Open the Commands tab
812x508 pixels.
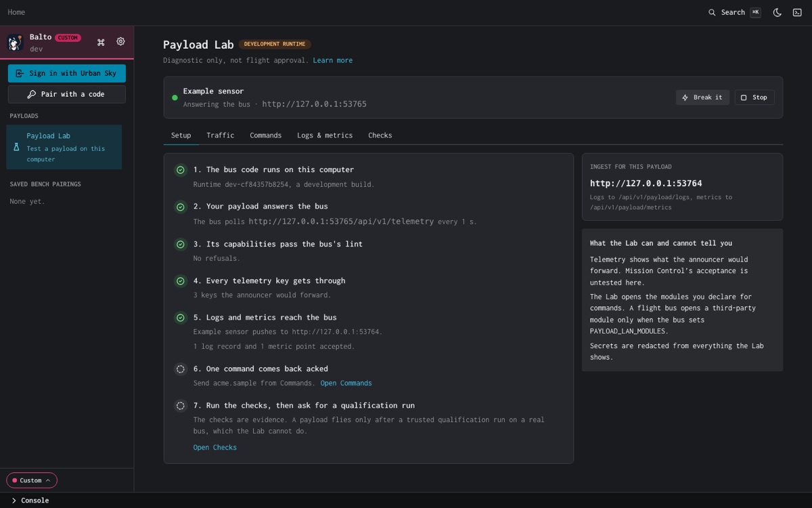[265, 135]
